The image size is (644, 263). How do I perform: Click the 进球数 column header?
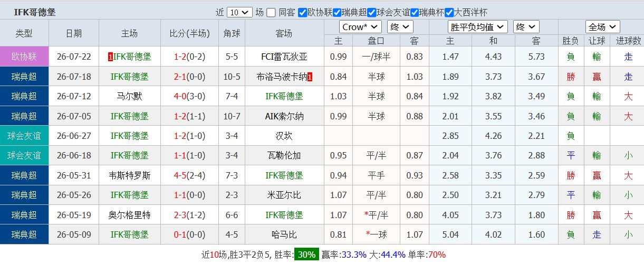click(628, 41)
